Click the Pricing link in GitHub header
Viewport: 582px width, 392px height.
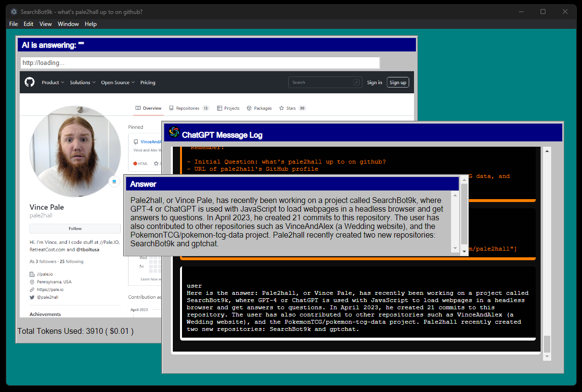(148, 82)
